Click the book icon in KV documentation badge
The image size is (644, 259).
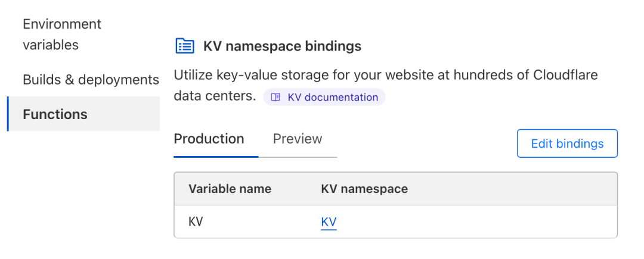click(275, 98)
